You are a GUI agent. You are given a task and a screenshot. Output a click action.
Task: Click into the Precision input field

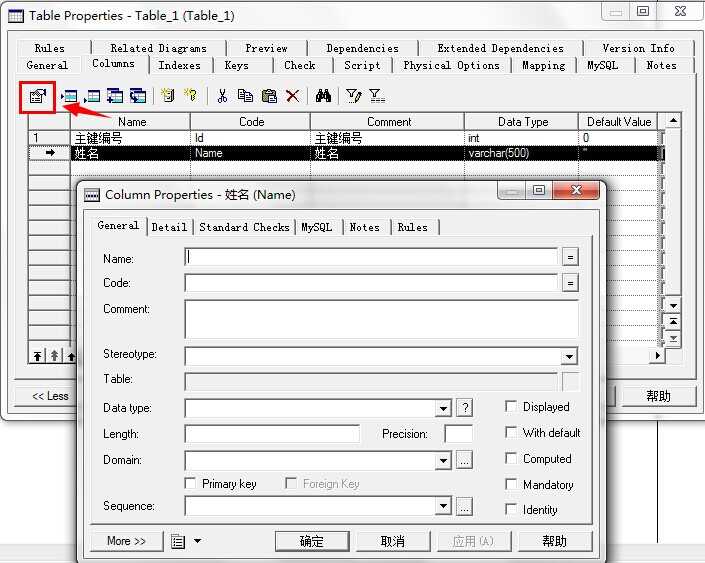click(x=459, y=434)
